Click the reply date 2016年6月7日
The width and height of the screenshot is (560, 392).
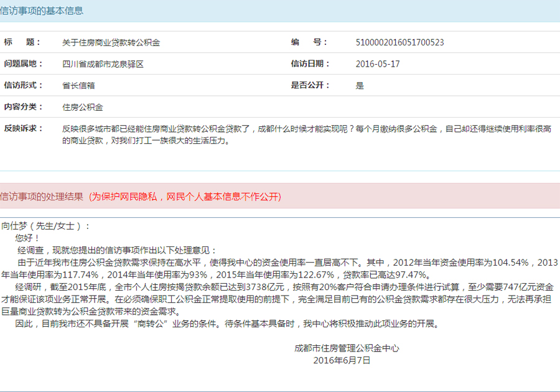click(342, 360)
